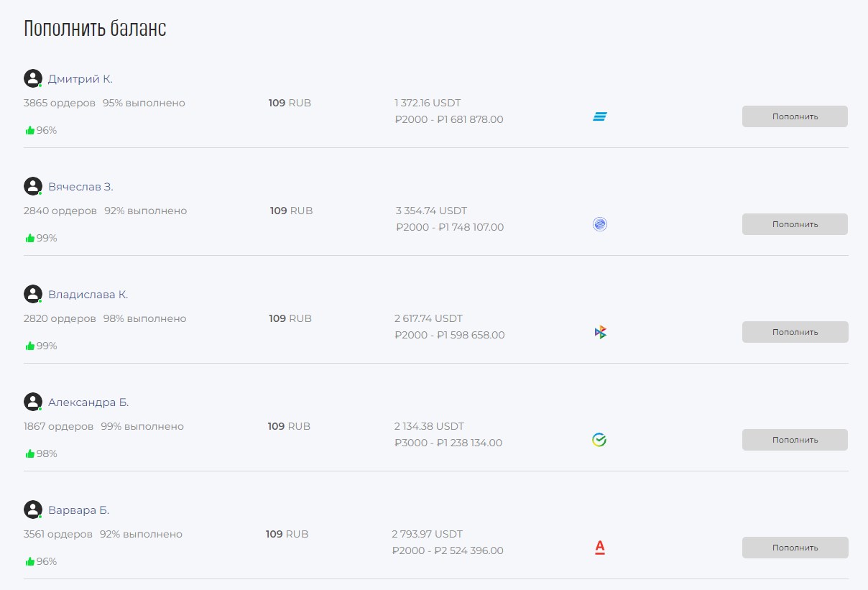Click Александра Б. green Sber bank icon

[x=599, y=440]
